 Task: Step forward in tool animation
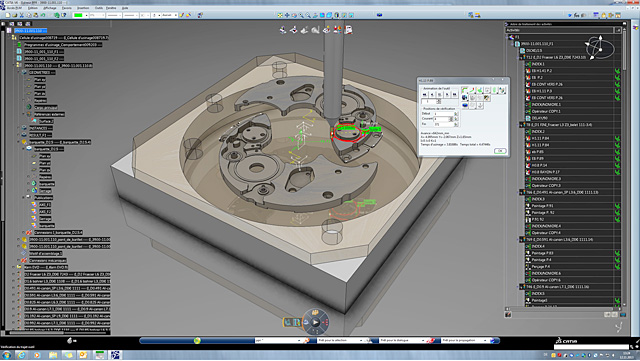[447, 94]
